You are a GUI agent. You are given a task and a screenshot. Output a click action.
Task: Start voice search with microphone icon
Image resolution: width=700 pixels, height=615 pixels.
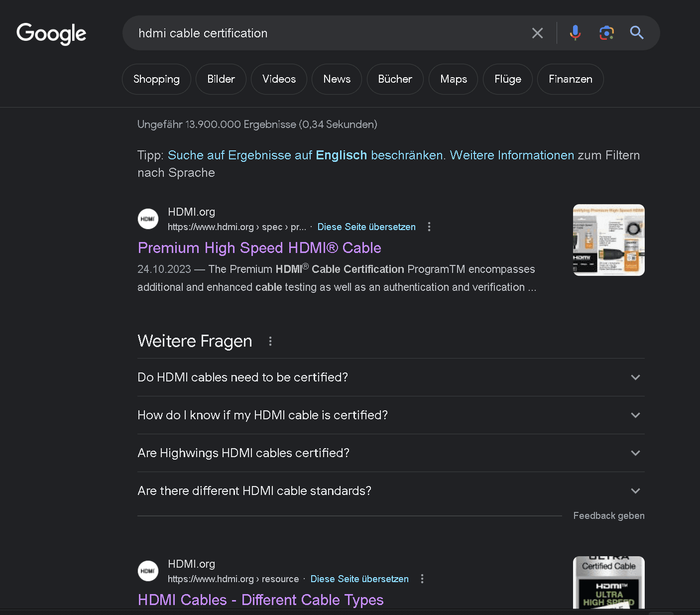pos(575,33)
